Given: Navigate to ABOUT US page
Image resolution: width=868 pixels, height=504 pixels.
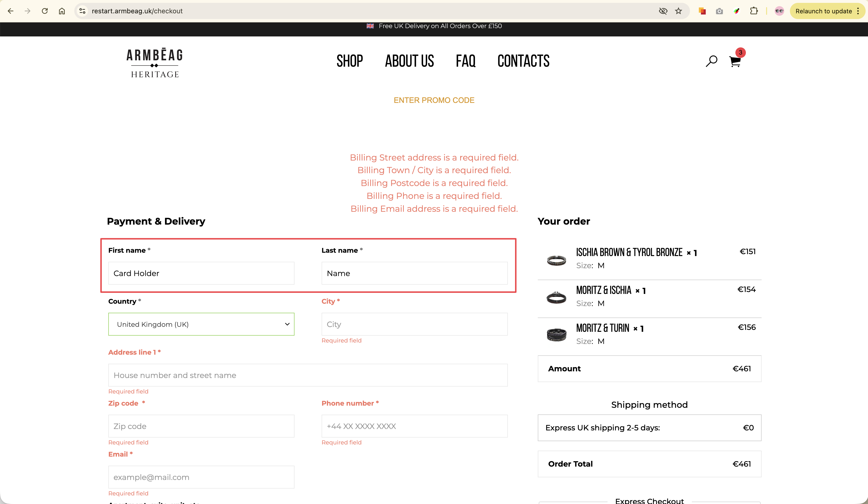Looking at the screenshot, I should [409, 61].
